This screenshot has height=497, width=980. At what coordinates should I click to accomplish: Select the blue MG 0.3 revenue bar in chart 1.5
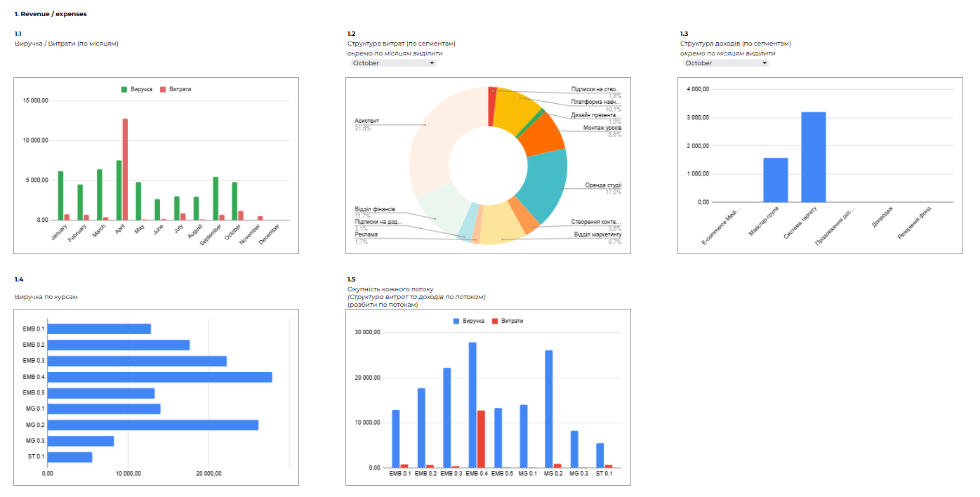574,449
